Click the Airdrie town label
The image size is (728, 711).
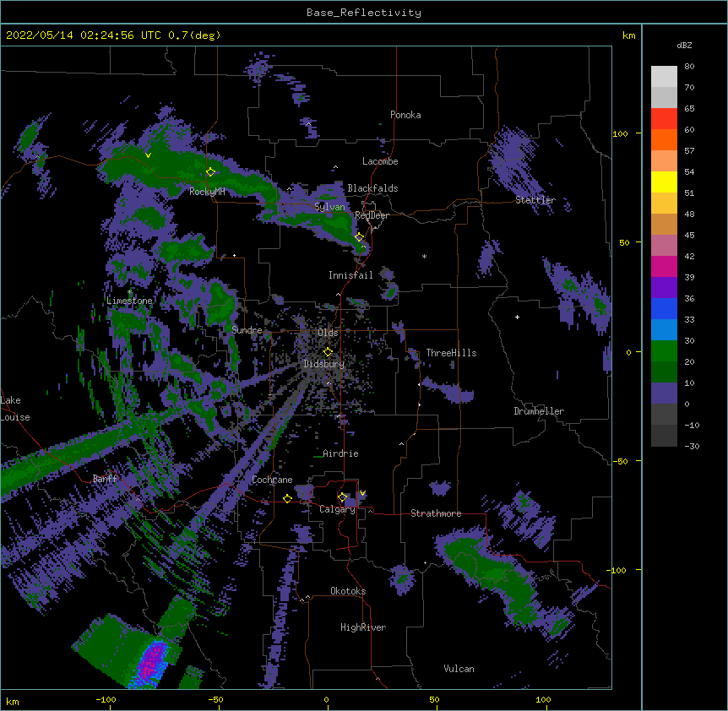click(x=341, y=453)
